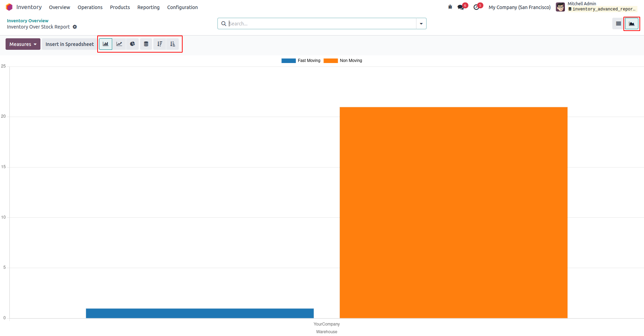Switch to line chart view
This screenshot has width=644, height=336.
point(119,44)
